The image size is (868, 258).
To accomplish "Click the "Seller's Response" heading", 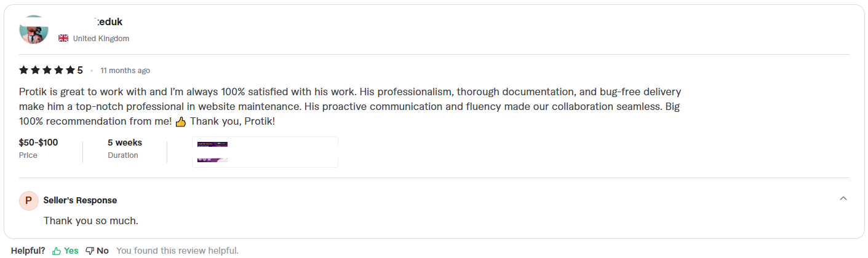I will click(80, 200).
